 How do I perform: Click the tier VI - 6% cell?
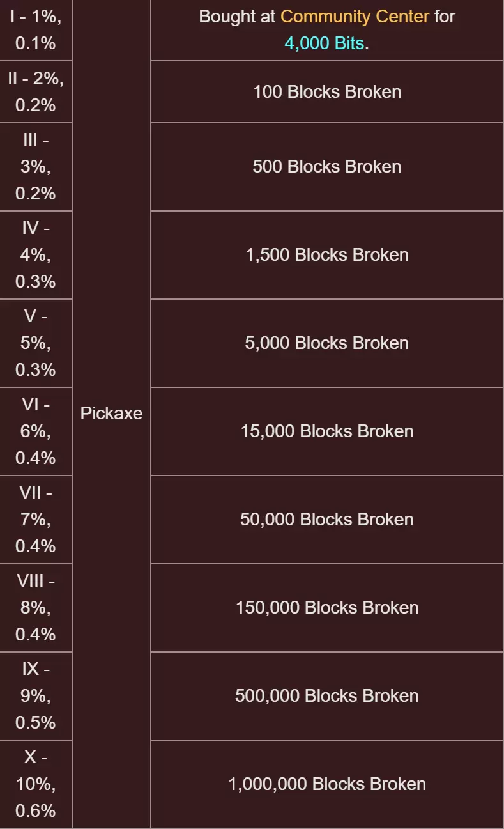coord(36,431)
